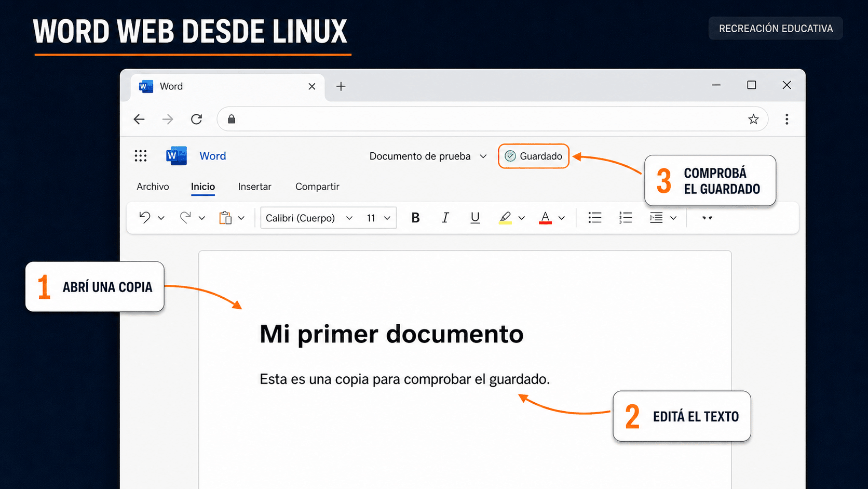Reload the browser page
The width and height of the screenshot is (868, 489).
point(196,120)
